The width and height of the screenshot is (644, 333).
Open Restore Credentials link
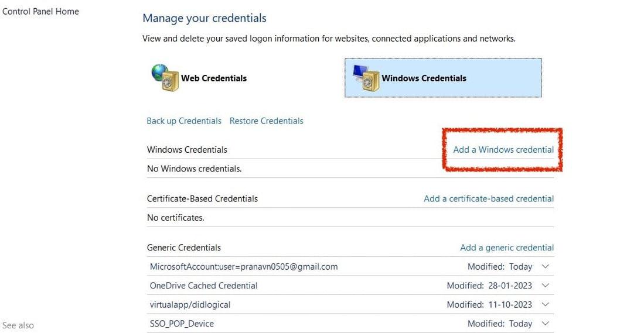266,121
